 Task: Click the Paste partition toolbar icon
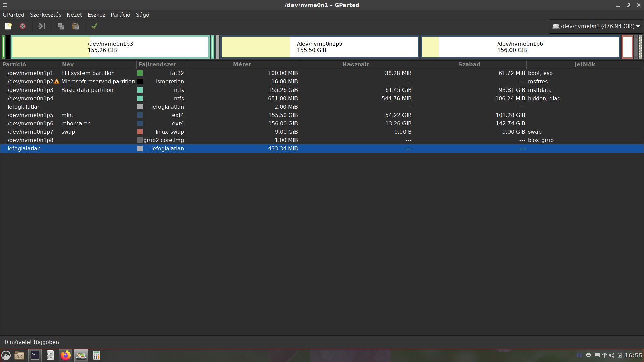(x=76, y=26)
